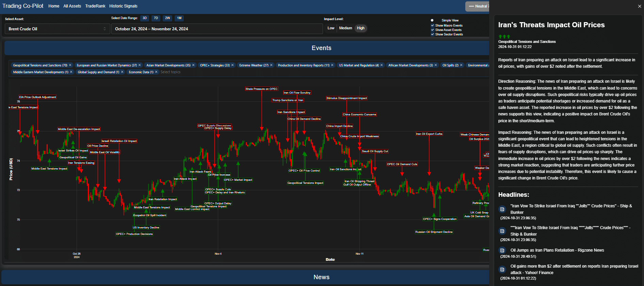The image size is (644, 286).
Task: Select the Stimulus Disappointment Impact marker
Action: click(347, 98)
